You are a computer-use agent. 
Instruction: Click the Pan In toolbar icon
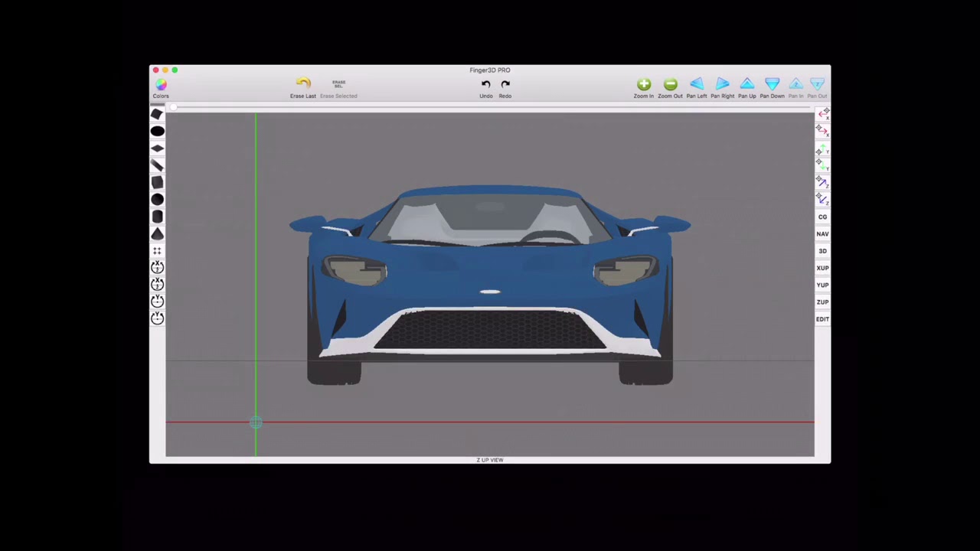click(796, 83)
